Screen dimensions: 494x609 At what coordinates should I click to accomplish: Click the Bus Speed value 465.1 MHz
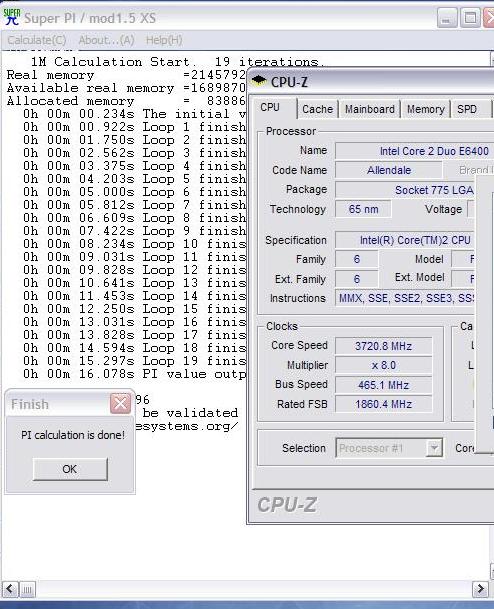383,385
